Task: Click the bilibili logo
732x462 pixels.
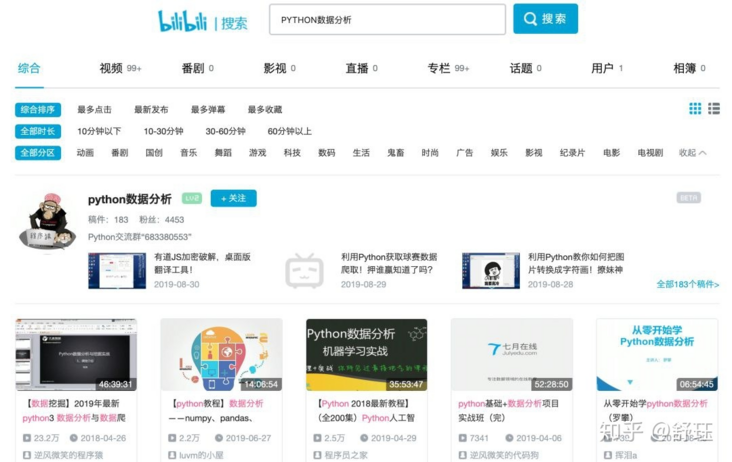Action: coord(182,21)
